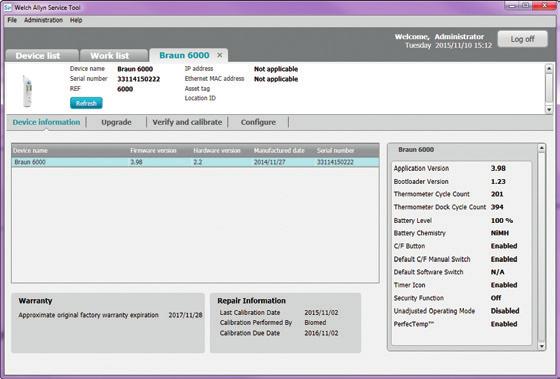Image resolution: width=560 pixels, height=379 pixels.
Task: Open the Administration menu
Action: coord(43,20)
